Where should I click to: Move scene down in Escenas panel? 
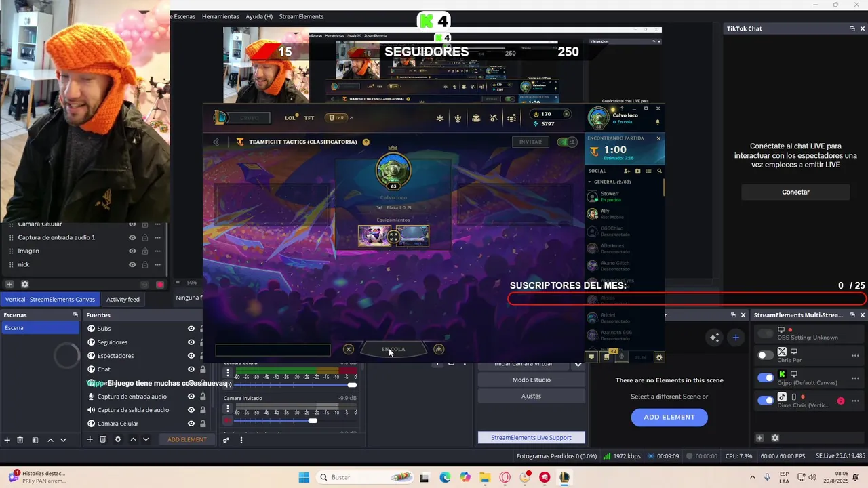pyautogui.click(x=63, y=440)
